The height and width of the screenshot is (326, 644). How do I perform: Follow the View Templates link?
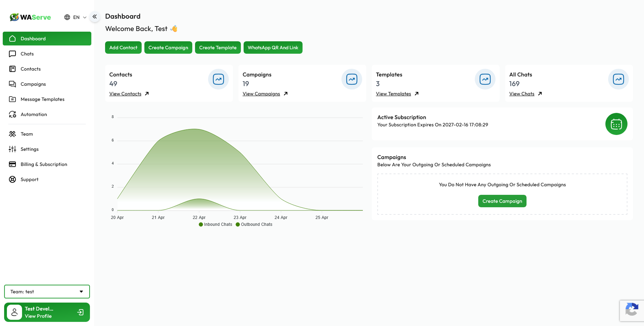(393, 94)
